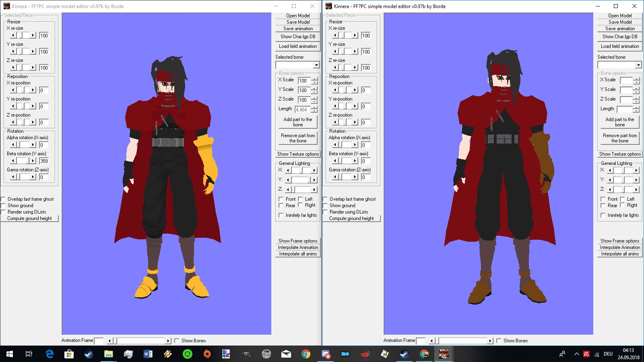Viewport: 644px width, 362px height.
Task: Click the right arrow of Y re-size in left window
Action: tap(33, 51)
